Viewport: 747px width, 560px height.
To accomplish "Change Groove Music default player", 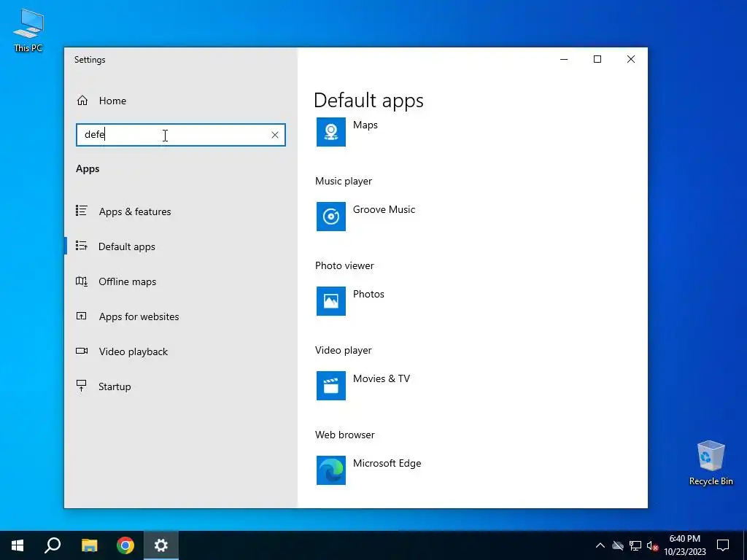I will (384, 209).
